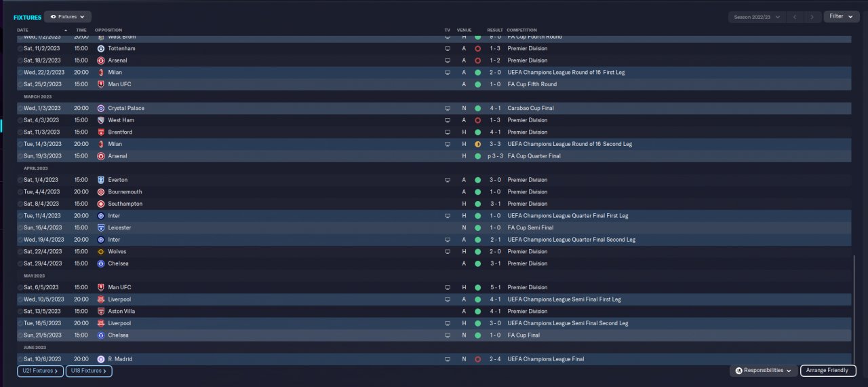
Task: Click Arsenal badge on 18/2/2023 row
Action: [x=101, y=60]
